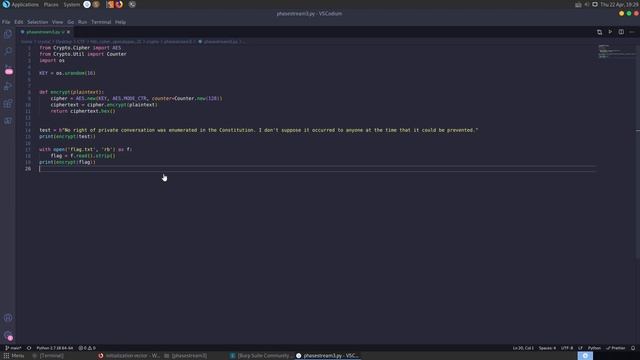Screen dimensions: 640x360
Task: Click the workspace switcher on the bottom panel
Action: (585, 356)
